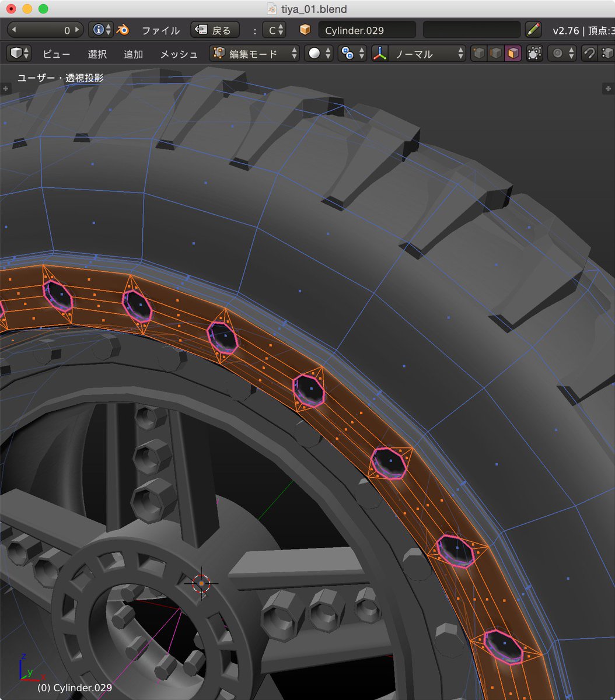
Task: Open the ビュー menu
Action: point(57,54)
